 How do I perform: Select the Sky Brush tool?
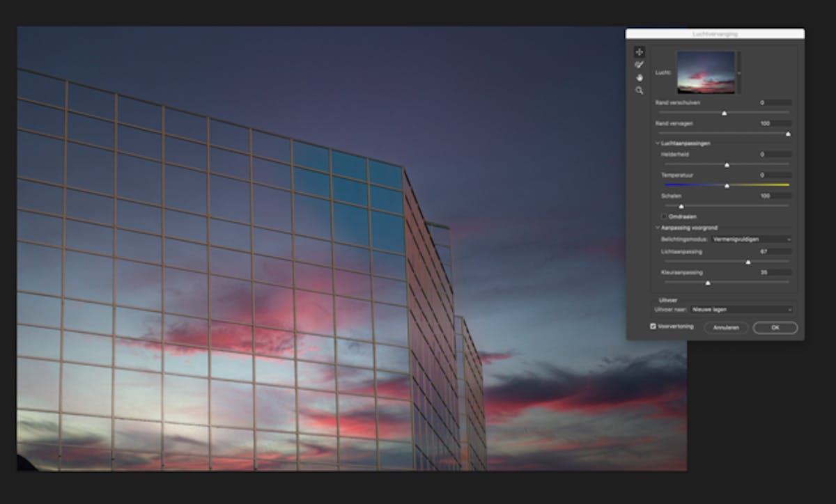click(x=640, y=65)
